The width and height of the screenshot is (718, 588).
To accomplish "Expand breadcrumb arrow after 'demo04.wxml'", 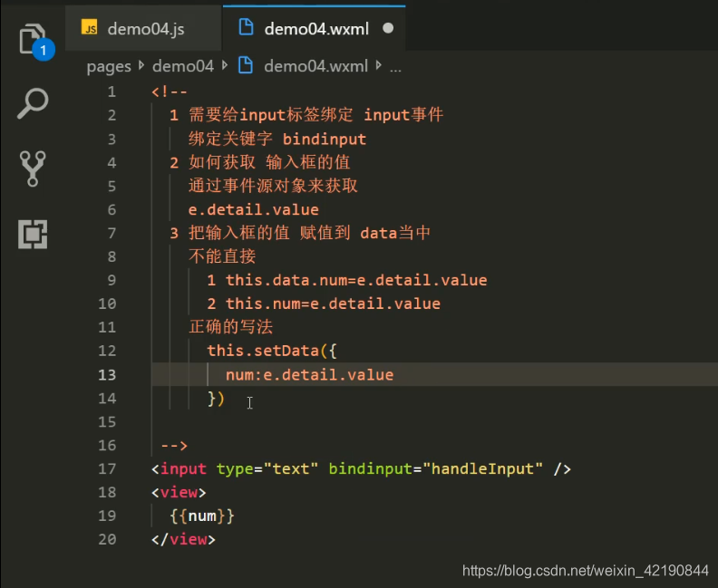I will [378, 66].
